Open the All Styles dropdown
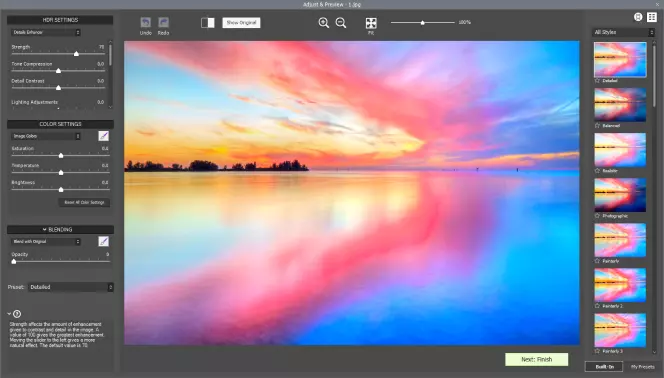The image size is (664, 378). click(x=623, y=32)
